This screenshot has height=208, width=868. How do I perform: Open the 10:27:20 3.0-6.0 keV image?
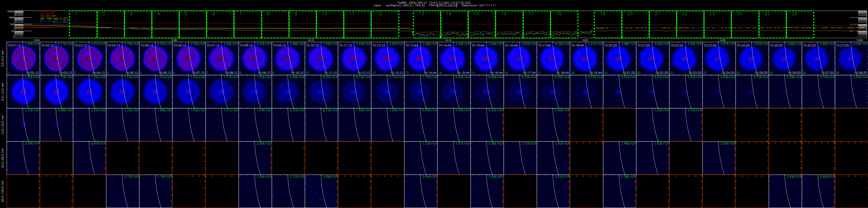click(x=851, y=58)
